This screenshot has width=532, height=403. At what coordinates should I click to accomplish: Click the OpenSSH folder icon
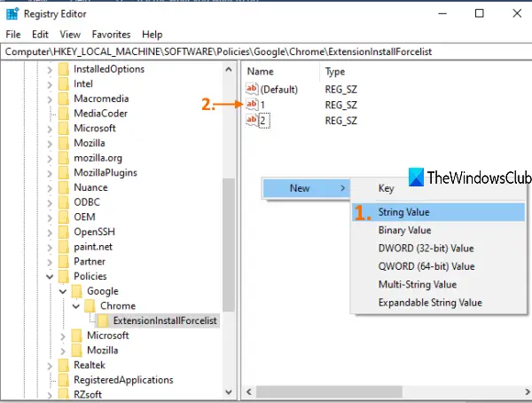coord(64,232)
